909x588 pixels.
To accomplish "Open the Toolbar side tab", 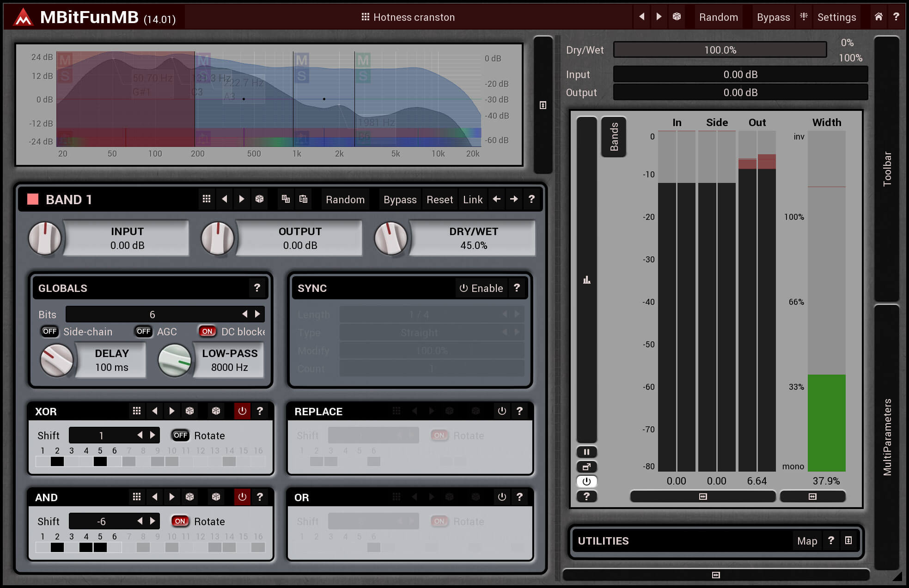I will (x=887, y=169).
